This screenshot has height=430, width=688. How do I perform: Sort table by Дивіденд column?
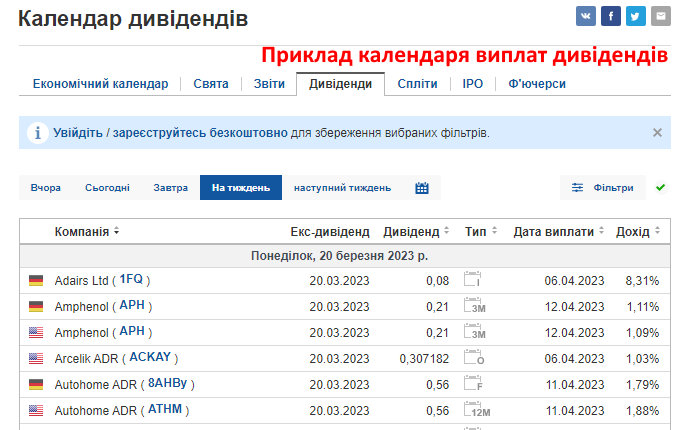coord(416,231)
